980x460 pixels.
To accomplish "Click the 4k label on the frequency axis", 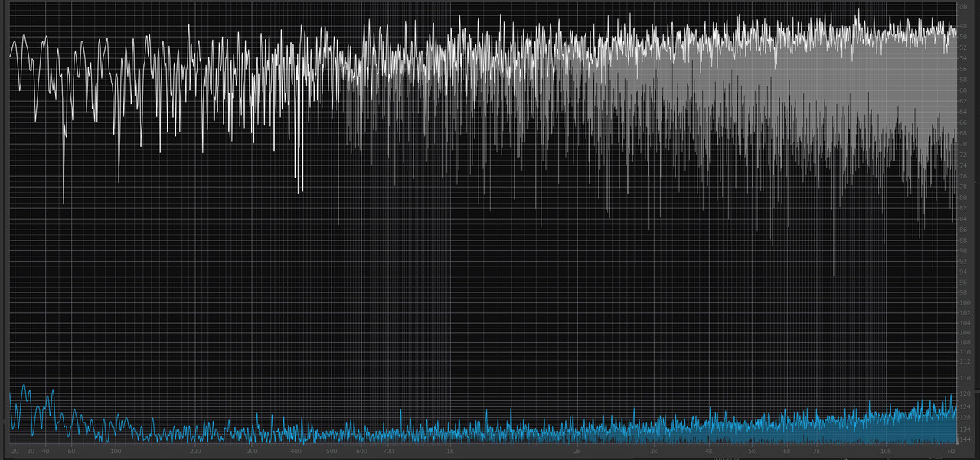I will pyautogui.click(x=709, y=452).
